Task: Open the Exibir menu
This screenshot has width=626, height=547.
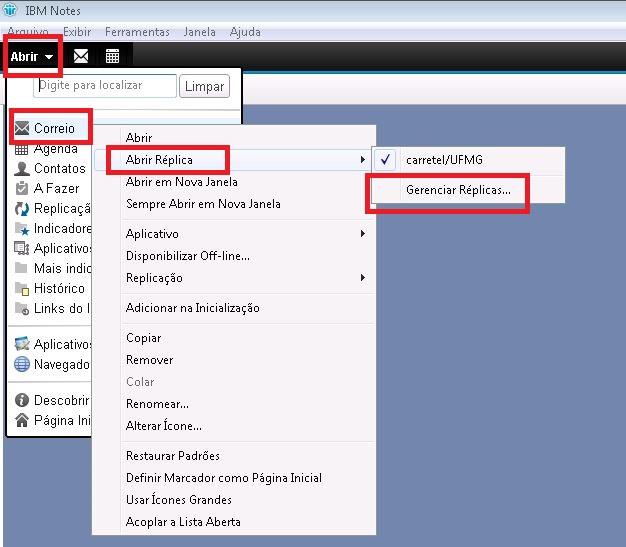Action: click(x=77, y=32)
